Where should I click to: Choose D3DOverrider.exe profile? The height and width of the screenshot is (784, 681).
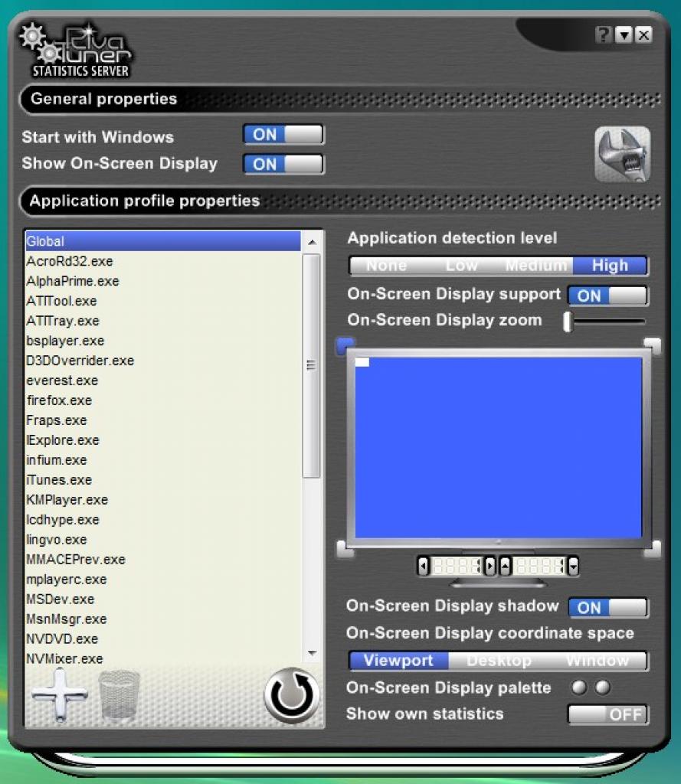pyautogui.click(x=163, y=361)
